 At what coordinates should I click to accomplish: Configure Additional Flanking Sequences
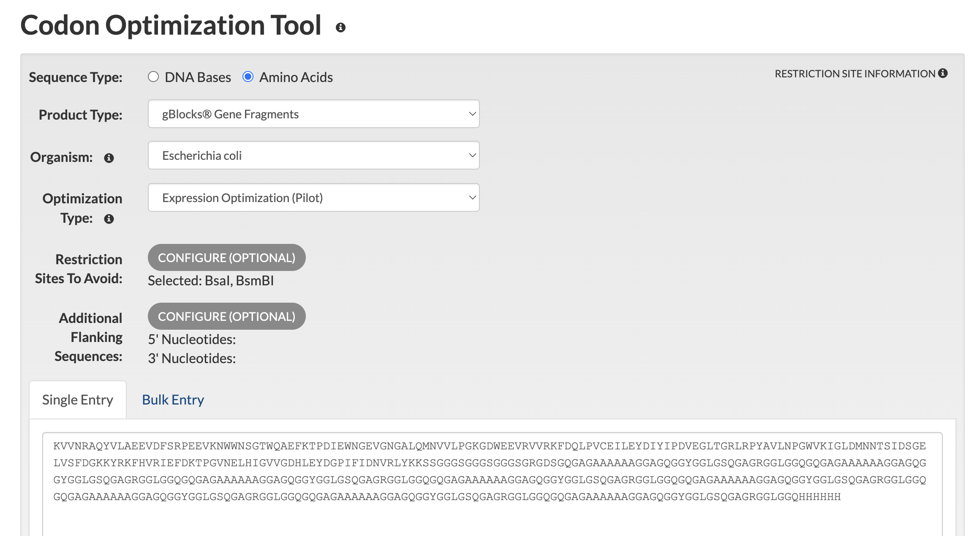226,316
